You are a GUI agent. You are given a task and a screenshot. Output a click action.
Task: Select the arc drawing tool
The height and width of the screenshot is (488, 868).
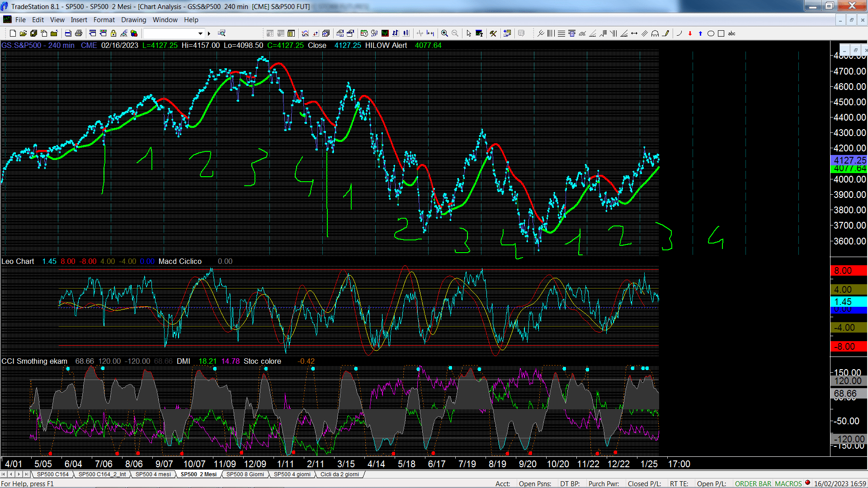coord(679,33)
